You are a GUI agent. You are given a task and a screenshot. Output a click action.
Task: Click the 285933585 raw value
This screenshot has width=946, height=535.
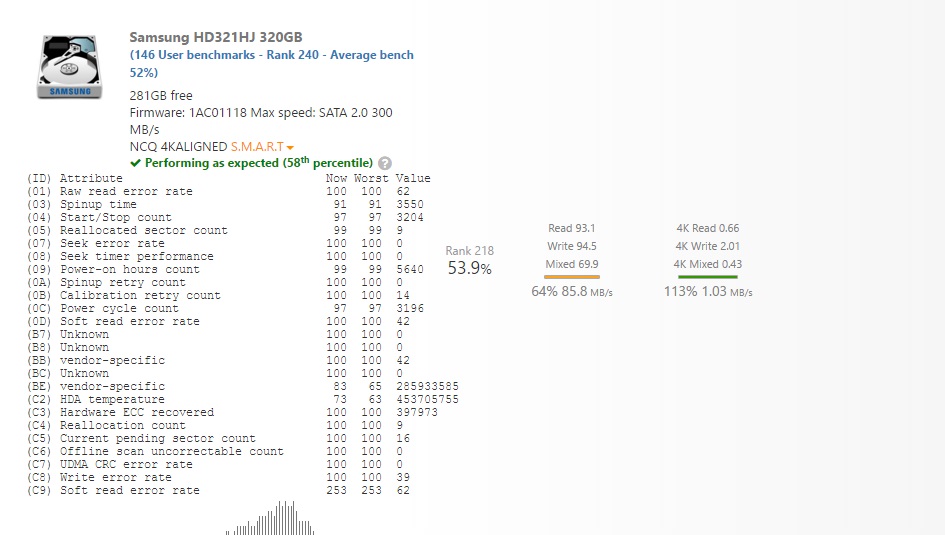pyautogui.click(x=427, y=386)
